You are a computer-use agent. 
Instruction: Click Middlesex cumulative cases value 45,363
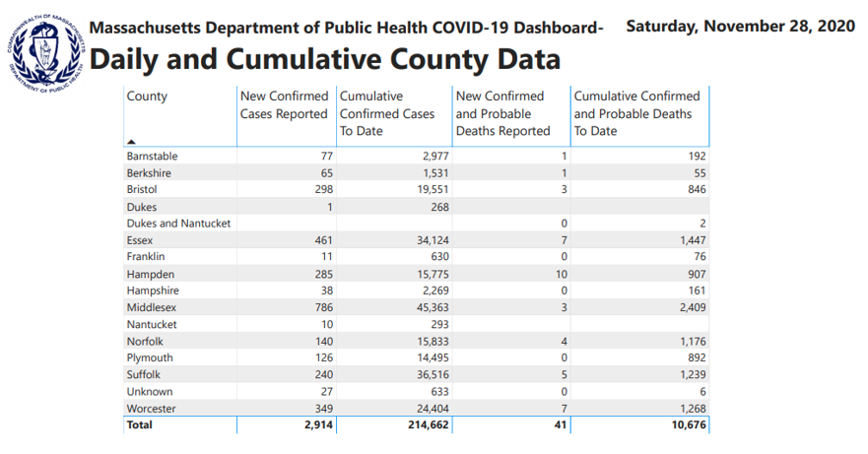pyautogui.click(x=433, y=307)
